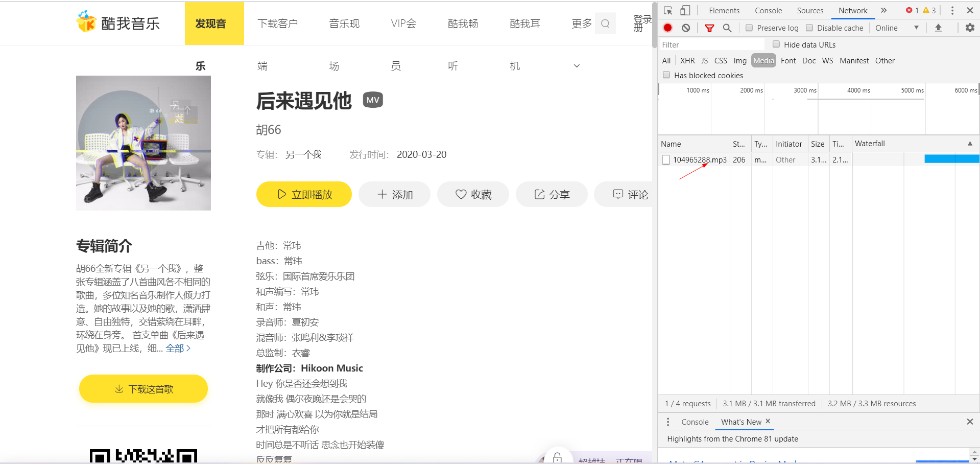Select the inspect element cursor icon
The image size is (980, 464).
(x=668, y=10)
